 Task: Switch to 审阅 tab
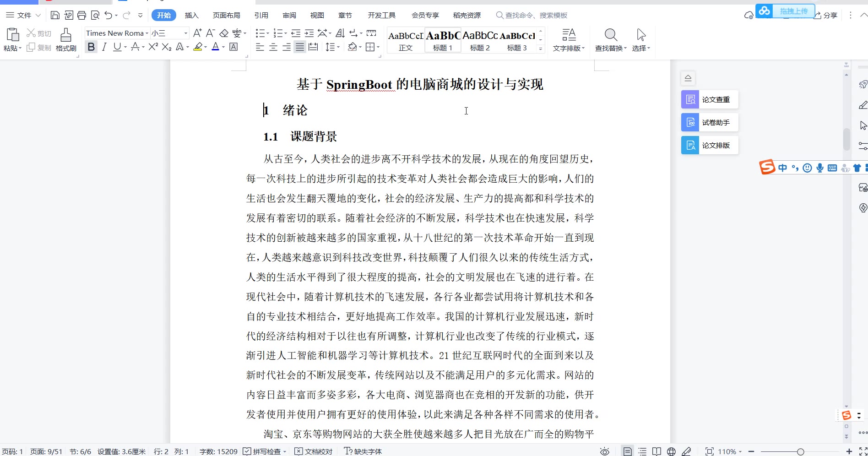coord(289,15)
